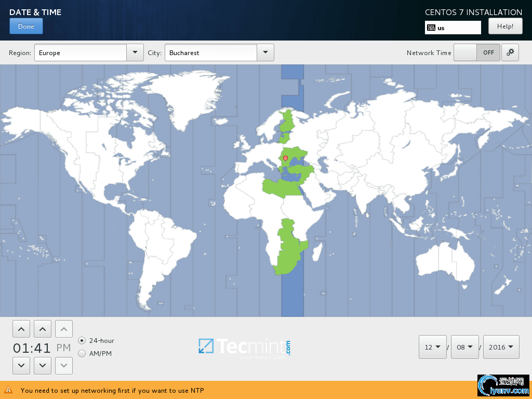Open the month dropdown showing 12
The image size is (532, 399).
[x=433, y=347]
